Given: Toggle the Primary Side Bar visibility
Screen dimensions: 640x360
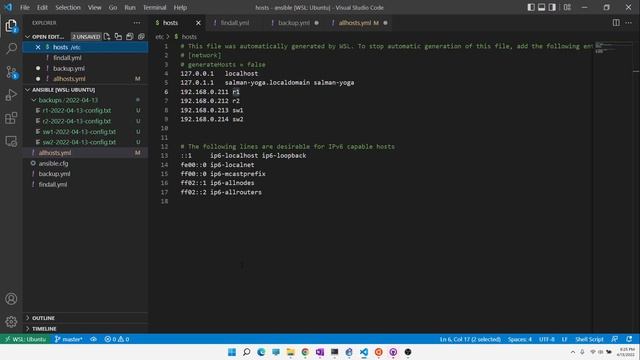Looking at the screenshot, I should [x=531, y=7].
